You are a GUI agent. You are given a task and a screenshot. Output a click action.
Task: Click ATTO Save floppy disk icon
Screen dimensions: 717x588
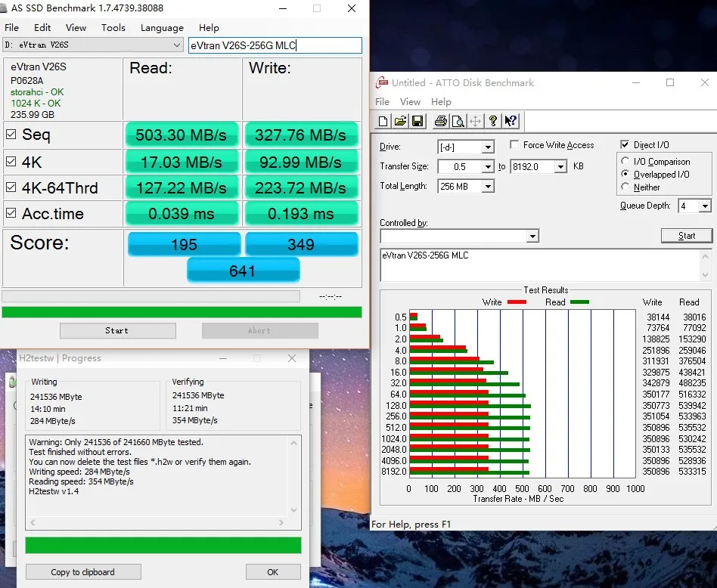[417, 121]
